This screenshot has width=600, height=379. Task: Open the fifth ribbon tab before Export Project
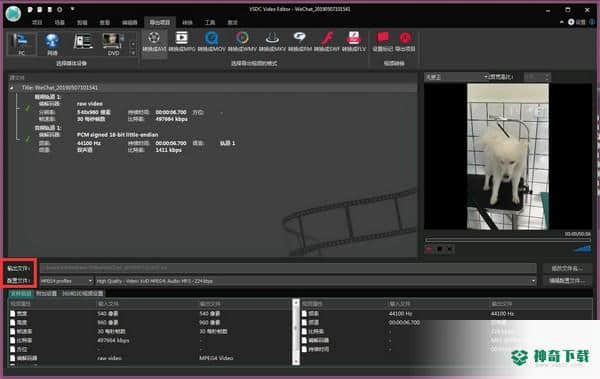click(129, 23)
